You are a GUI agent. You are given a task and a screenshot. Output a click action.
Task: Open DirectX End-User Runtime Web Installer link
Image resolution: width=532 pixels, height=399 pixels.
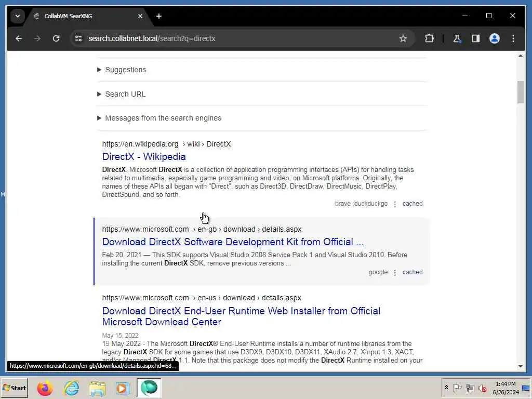point(241,316)
